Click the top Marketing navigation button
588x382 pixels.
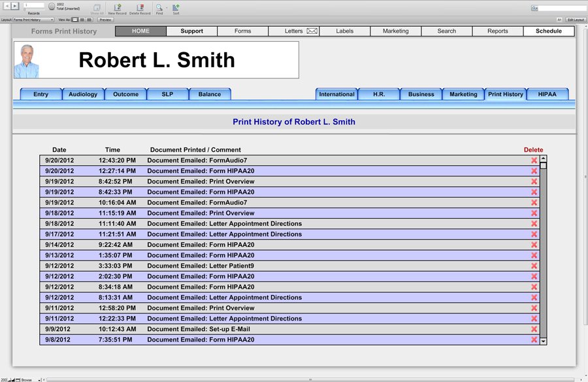click(396, 31)
